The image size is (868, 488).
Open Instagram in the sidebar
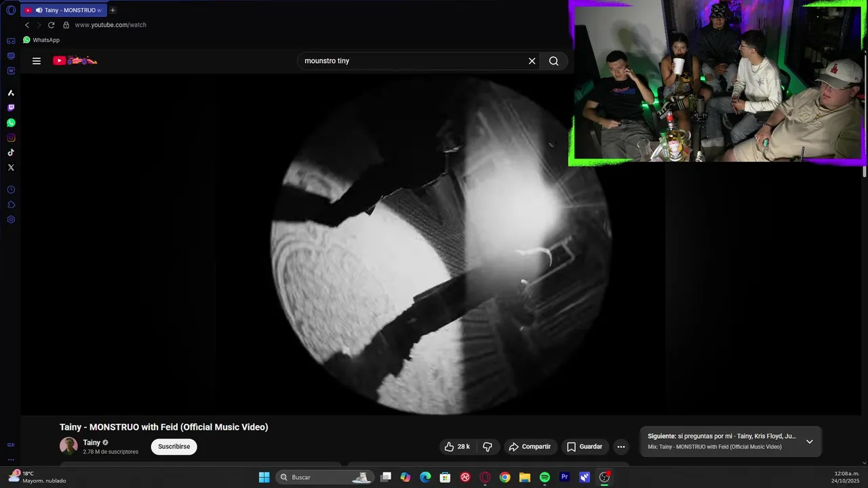[11, 138]
